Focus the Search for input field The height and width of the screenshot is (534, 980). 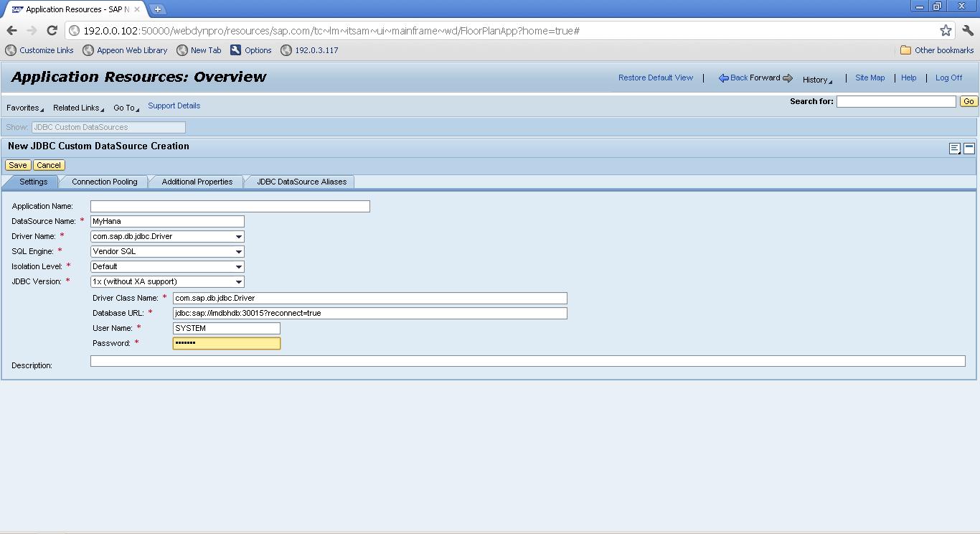(896, 101)
